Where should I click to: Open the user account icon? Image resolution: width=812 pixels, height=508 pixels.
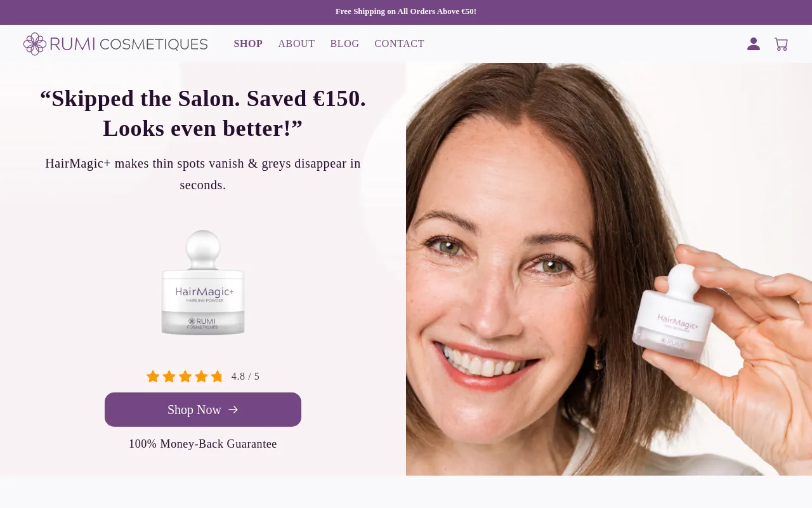pyautogui.click(x=754, y=44)
